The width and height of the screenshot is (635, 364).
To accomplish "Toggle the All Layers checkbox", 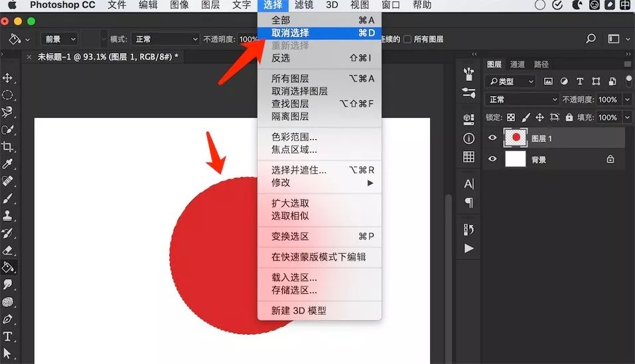I will coord(407,39).
